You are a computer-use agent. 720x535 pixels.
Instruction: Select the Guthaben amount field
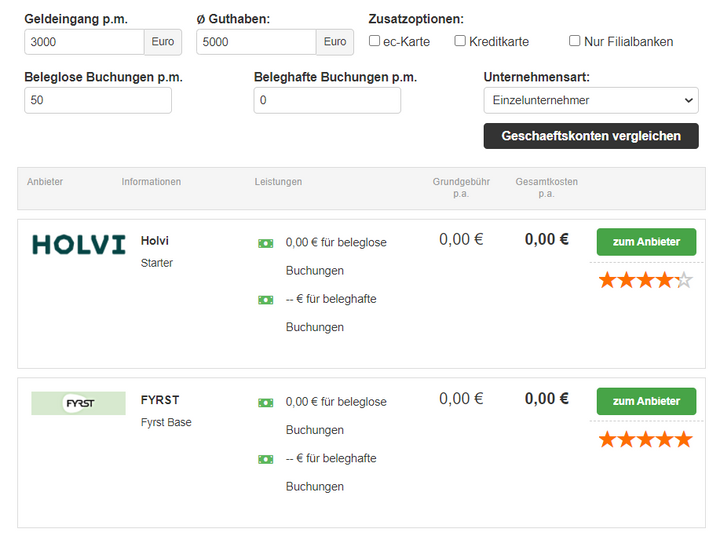(x=257, y=42)
